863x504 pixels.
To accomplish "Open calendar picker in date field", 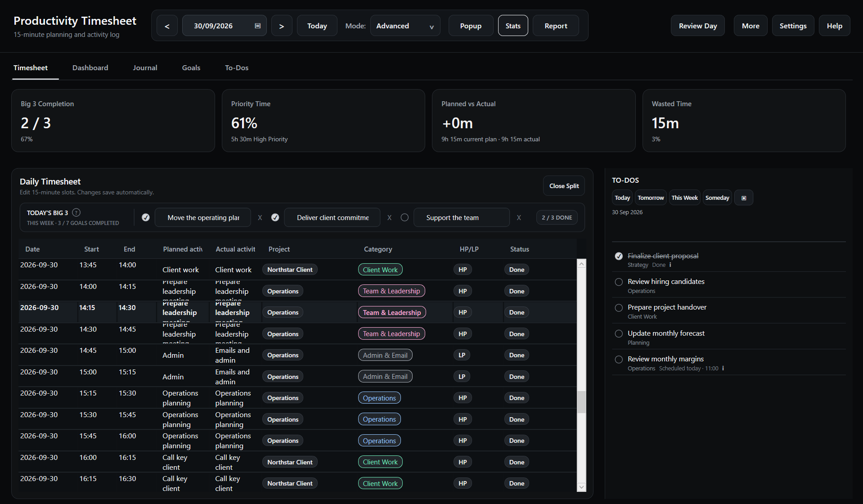I will tap(258, 26).
